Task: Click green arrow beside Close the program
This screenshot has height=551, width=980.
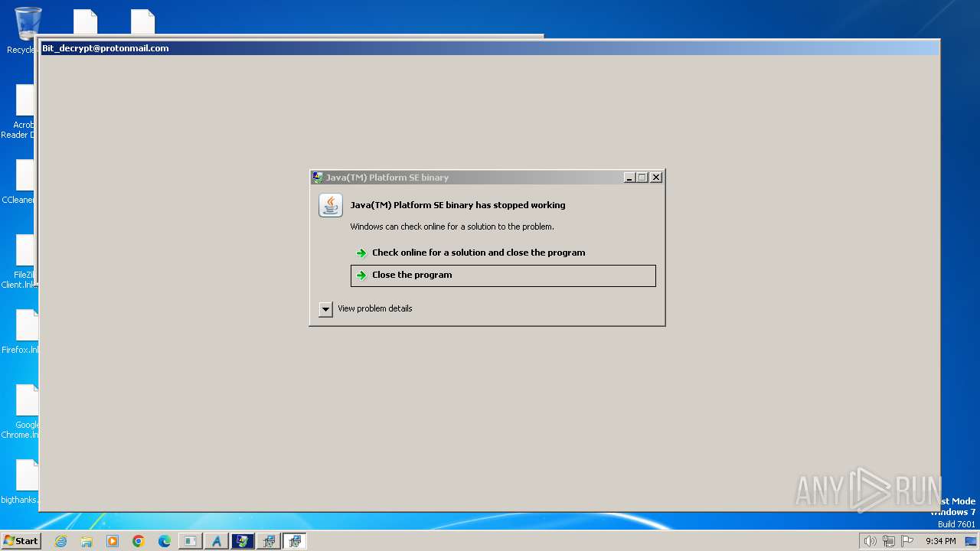Action: click(x=361, y=275)
